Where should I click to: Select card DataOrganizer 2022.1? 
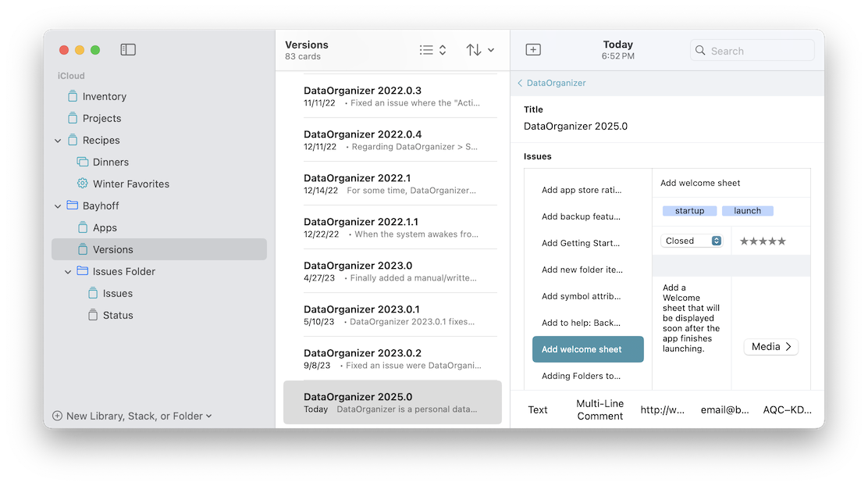pyautogui.click(x=393, y=184)
